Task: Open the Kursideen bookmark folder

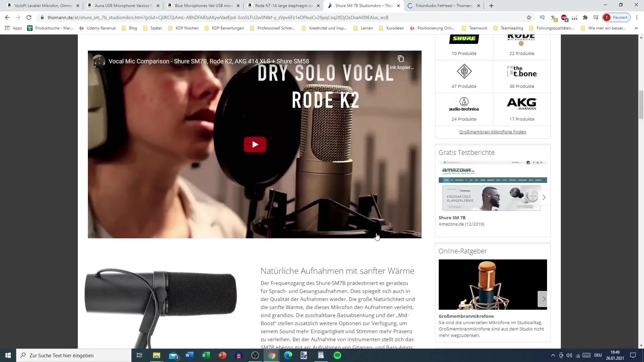Action: pyautogui.click(x=391, y=28)
